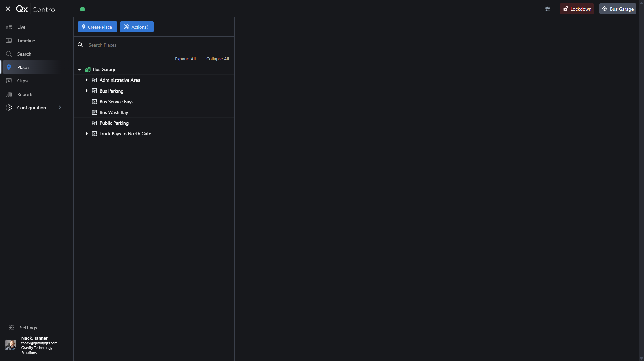Activate the red Lockdown button
Image resolution: width=644 pixels, height=361 pixels.
click(577, 9)
